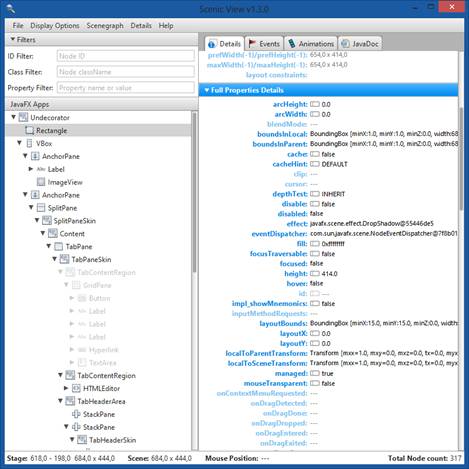Toggle the cache property edit box
The height and width of the screenshot is (469, 469).
pyautogui.click(x=315, y=154)
